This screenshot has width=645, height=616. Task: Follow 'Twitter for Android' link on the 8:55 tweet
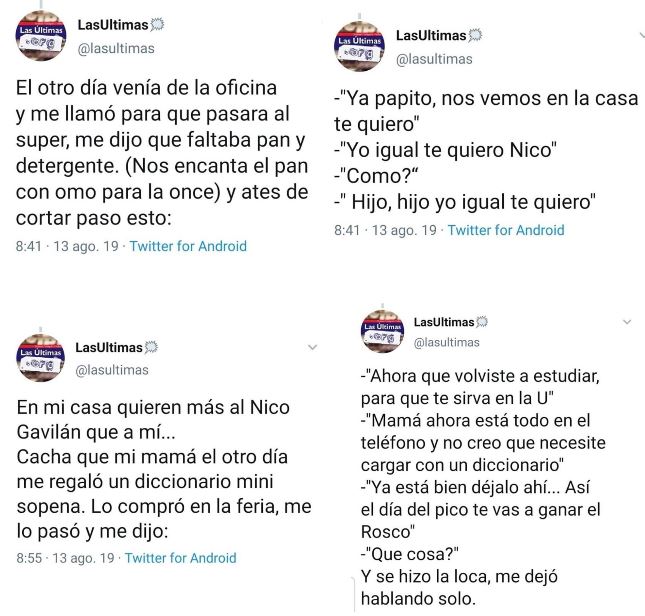(180, 558)
